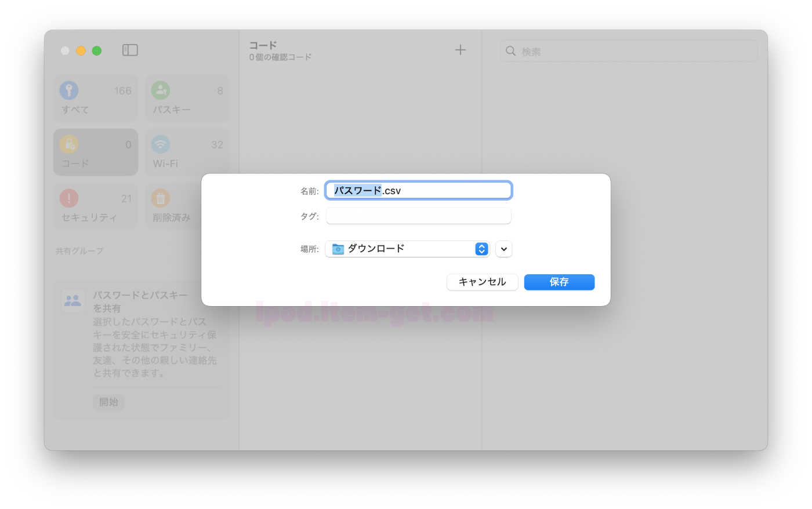Click the "検索" search field

coord(629,51)
